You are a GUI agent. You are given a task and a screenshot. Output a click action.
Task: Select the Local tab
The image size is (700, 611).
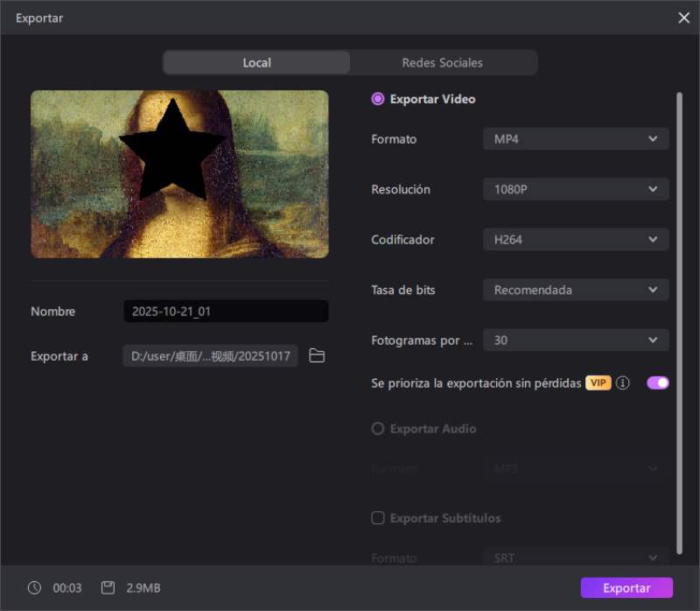click(x=256, y=62)
